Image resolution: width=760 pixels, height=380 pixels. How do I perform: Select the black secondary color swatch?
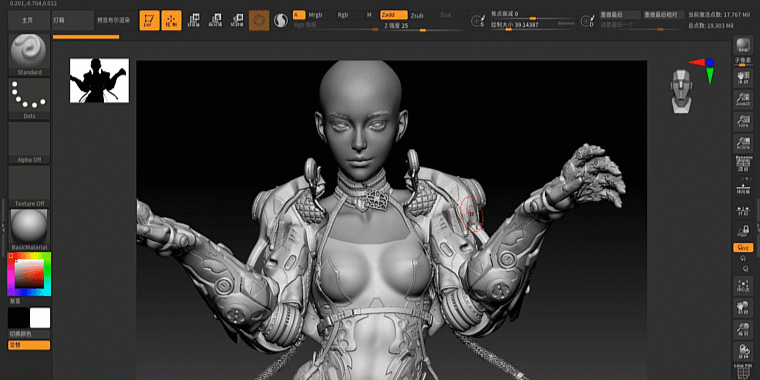18,318
